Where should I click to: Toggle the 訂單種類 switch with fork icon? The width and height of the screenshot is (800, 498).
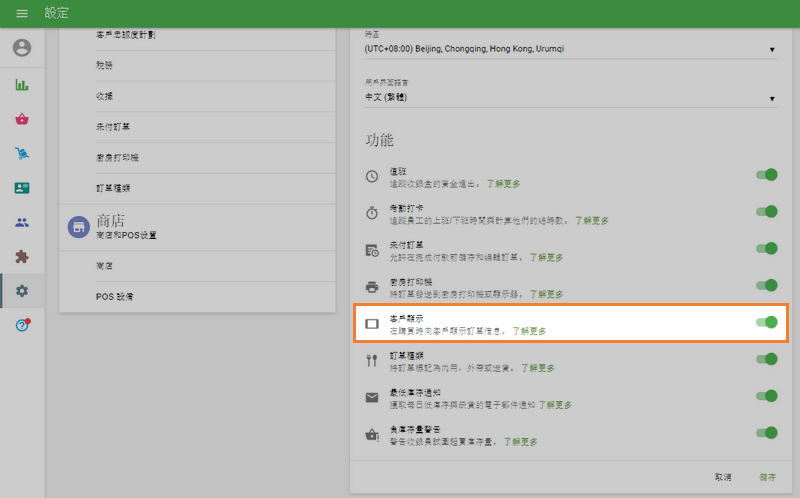766,359
